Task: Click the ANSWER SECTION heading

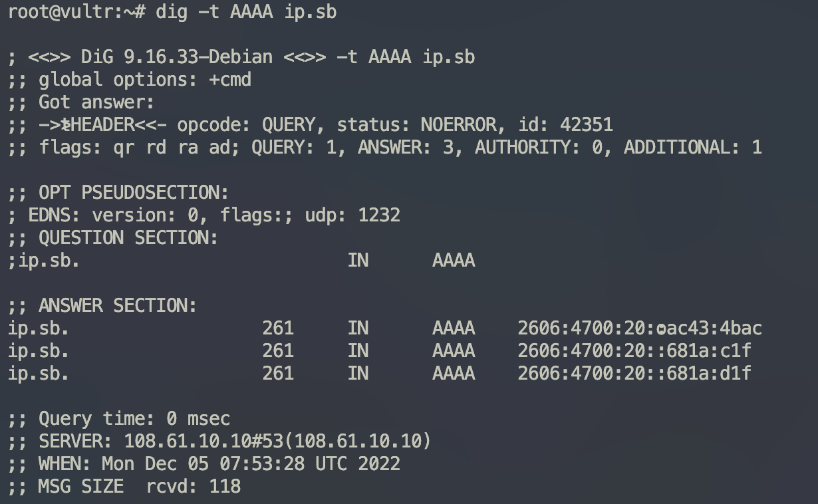Action: pyautogui.click(x=117, y=306)
